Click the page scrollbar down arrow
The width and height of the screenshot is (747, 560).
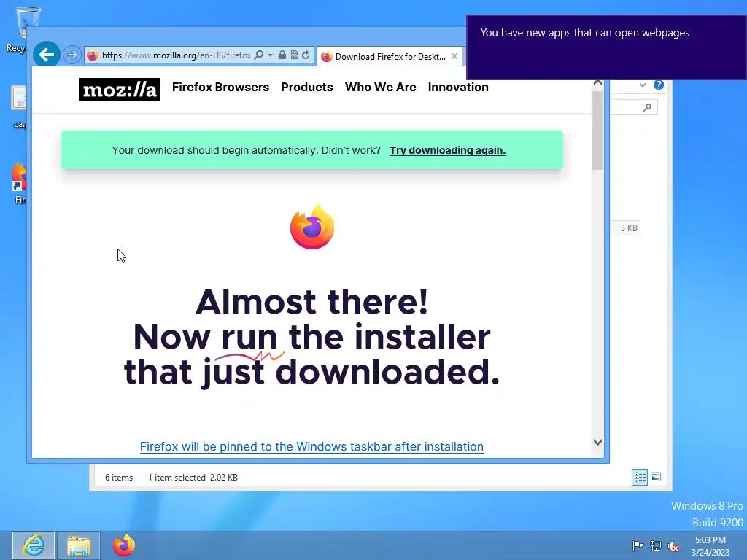coord(598,442)
